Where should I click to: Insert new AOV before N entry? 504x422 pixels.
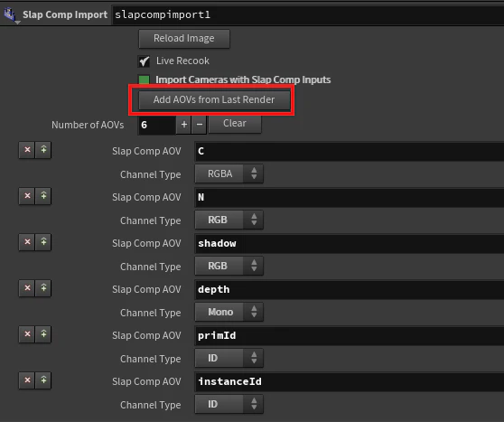click(43, 196)
